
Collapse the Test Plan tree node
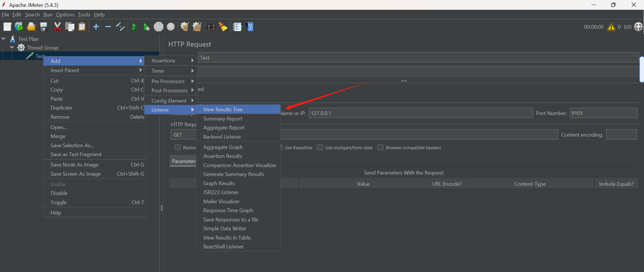pos(3,39)
